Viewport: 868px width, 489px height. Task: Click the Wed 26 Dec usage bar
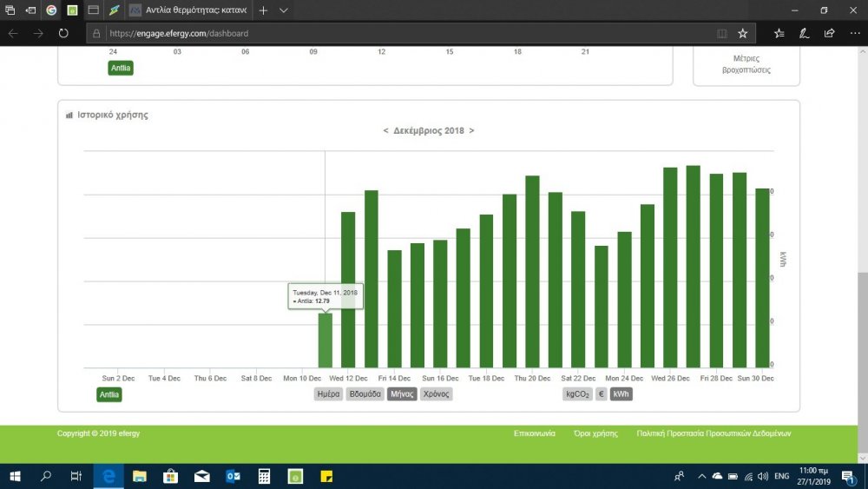(x=670, y=268)
